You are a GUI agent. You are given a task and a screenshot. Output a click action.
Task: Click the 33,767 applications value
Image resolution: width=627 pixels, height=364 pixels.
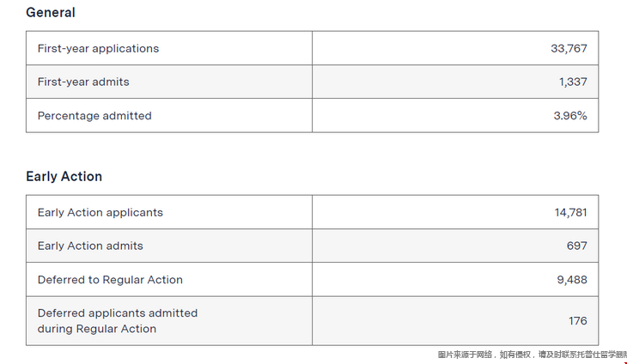(569, 48)
